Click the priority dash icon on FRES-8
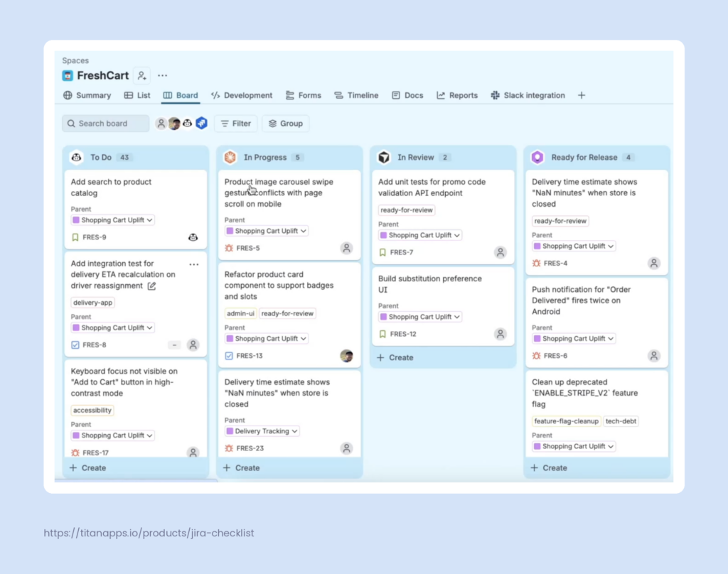This screenshot has height=574, width=728. pos(174,345)
